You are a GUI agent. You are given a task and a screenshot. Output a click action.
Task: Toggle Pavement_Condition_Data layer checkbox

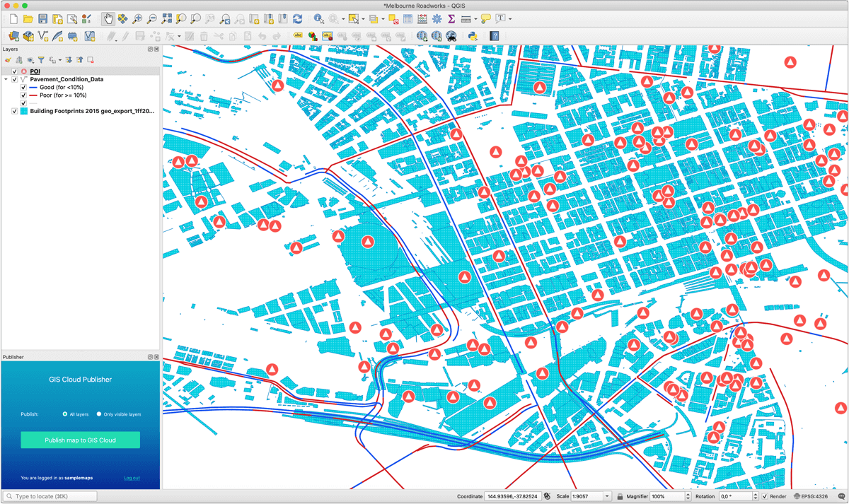[x=15, y=80]
